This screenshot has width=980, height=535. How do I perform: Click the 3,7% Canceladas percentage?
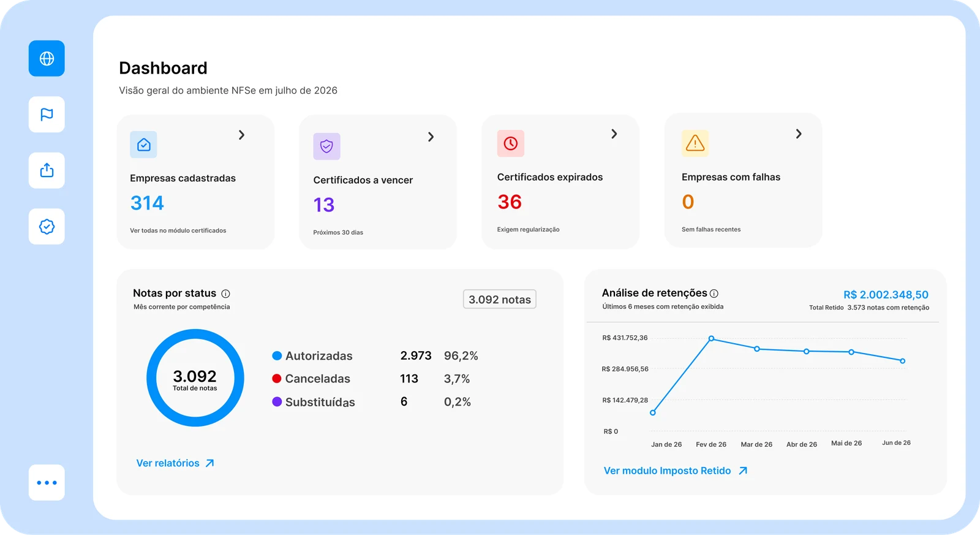457,379
